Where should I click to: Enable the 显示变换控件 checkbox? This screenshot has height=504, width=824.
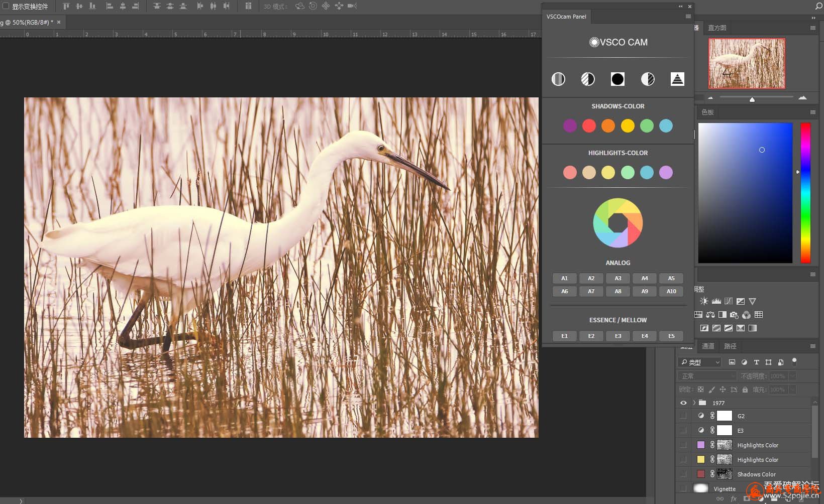click(6, 6)
